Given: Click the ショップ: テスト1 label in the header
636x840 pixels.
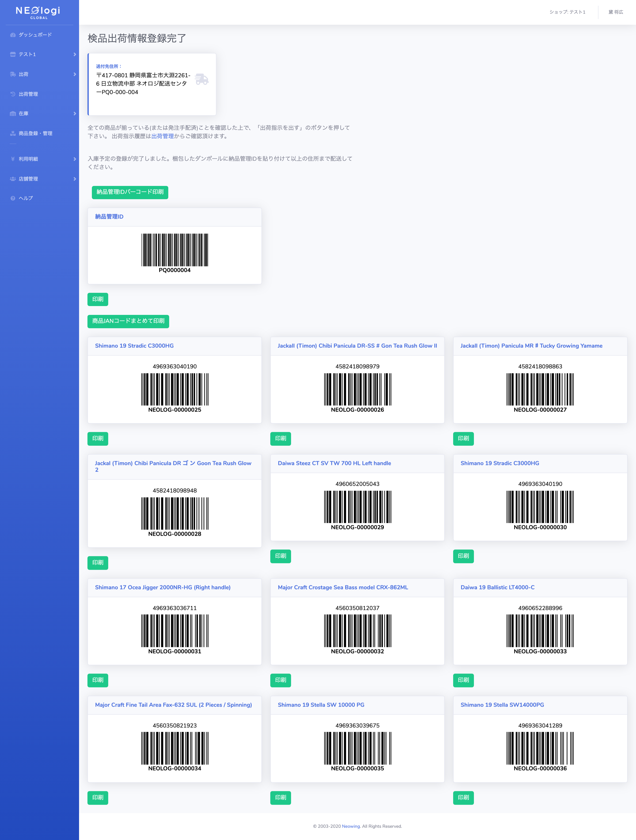Looking at the screenshot, I should click(567, 12).
